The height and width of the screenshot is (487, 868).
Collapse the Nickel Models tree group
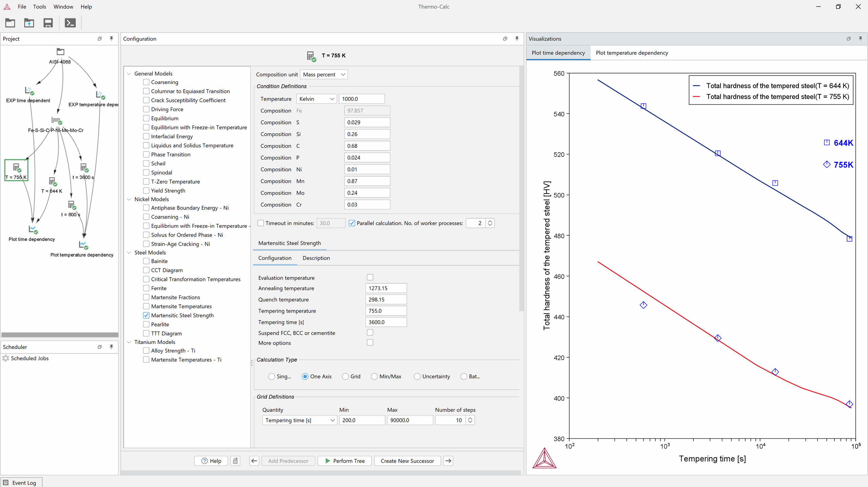tap(129, 199)
